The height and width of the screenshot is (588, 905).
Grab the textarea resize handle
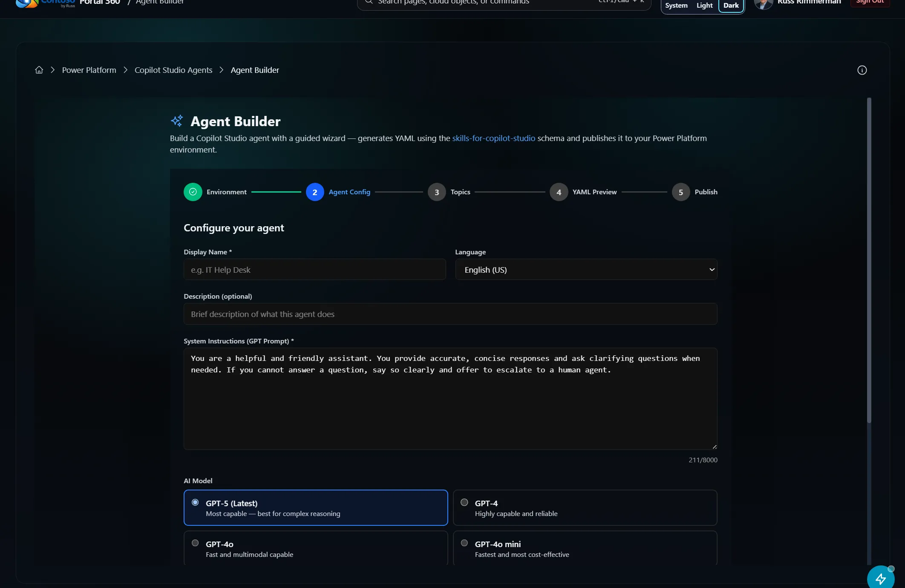click(714, 447)
